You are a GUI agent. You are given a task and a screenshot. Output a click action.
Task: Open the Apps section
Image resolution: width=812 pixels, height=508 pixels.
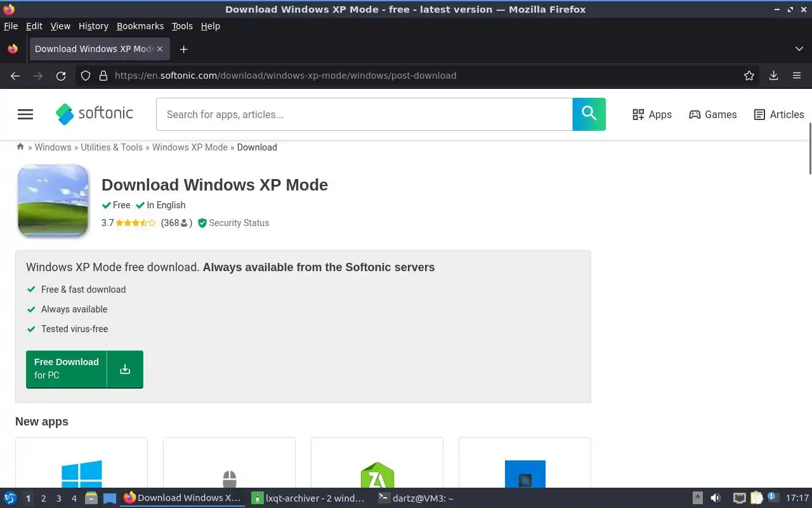[652, 114]
